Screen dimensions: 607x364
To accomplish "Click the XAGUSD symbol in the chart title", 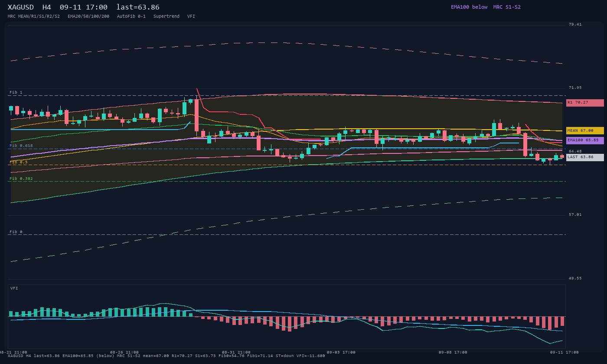I will point(21,7).
